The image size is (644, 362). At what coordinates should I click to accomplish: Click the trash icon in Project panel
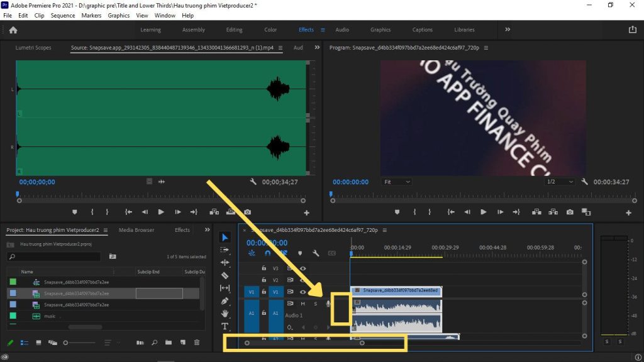[x=197, y=343]
